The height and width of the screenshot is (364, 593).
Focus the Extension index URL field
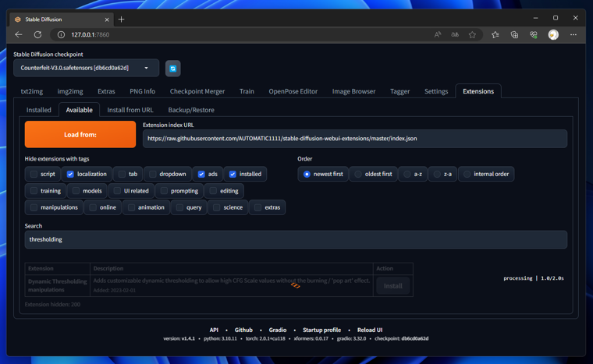pyautogui.click(x=355, y=138)
